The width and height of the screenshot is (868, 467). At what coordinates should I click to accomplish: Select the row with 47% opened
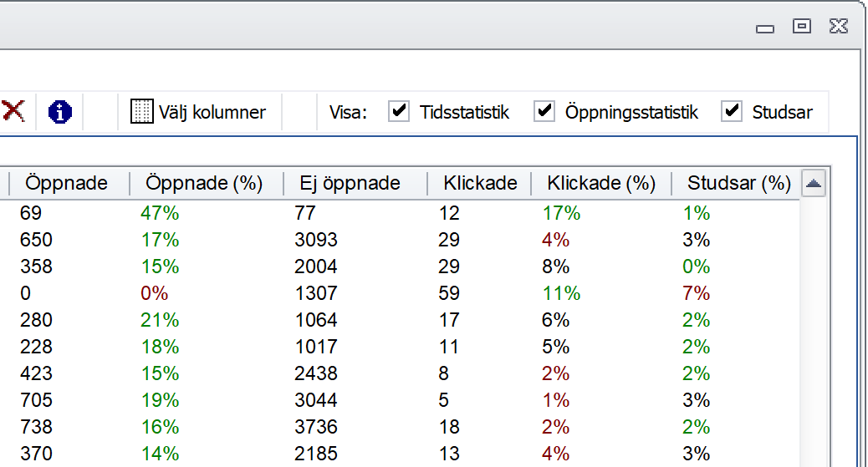(x=400, y=213)
